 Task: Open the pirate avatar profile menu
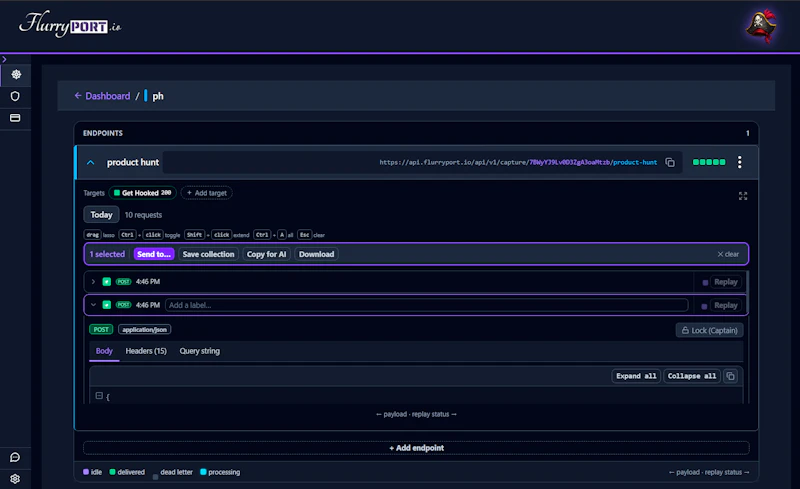point(761,26)
